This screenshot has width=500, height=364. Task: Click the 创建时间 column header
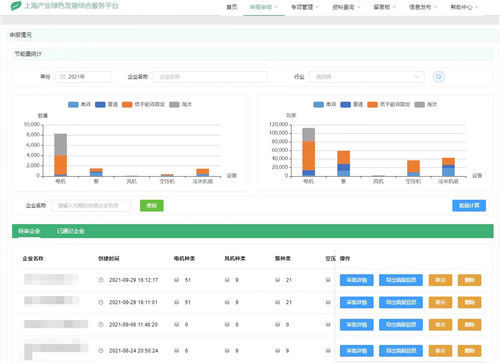(x=108, y=258)
